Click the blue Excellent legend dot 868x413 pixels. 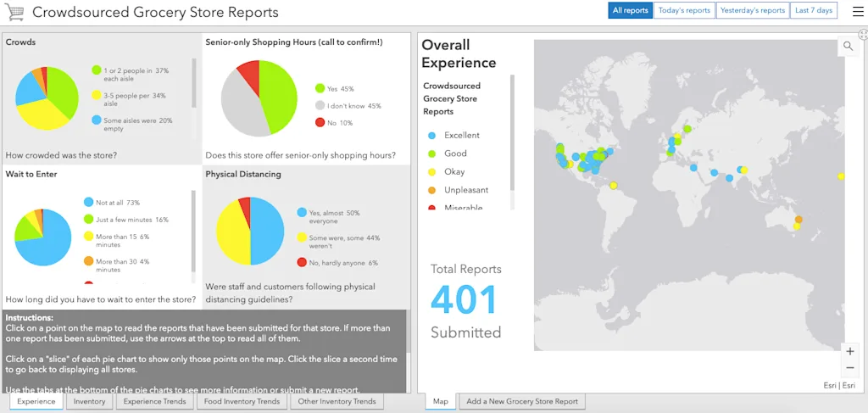pyautogui.click(x=431, y=136)
